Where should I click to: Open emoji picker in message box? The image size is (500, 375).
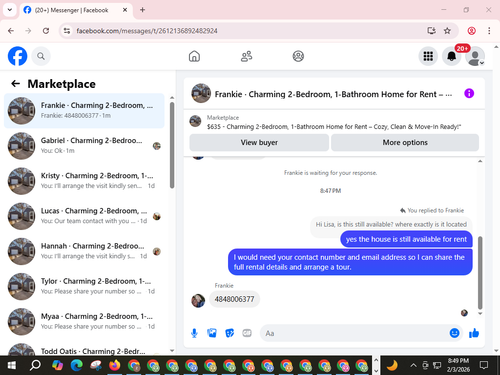click(454, 333)
